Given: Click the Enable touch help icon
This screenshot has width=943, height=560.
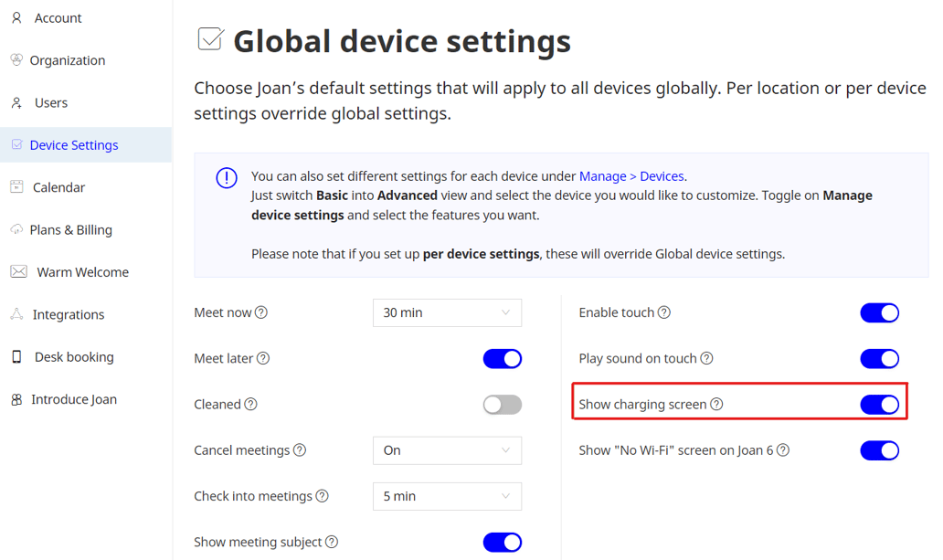Looking at the screenshot, I should [663, 312].
